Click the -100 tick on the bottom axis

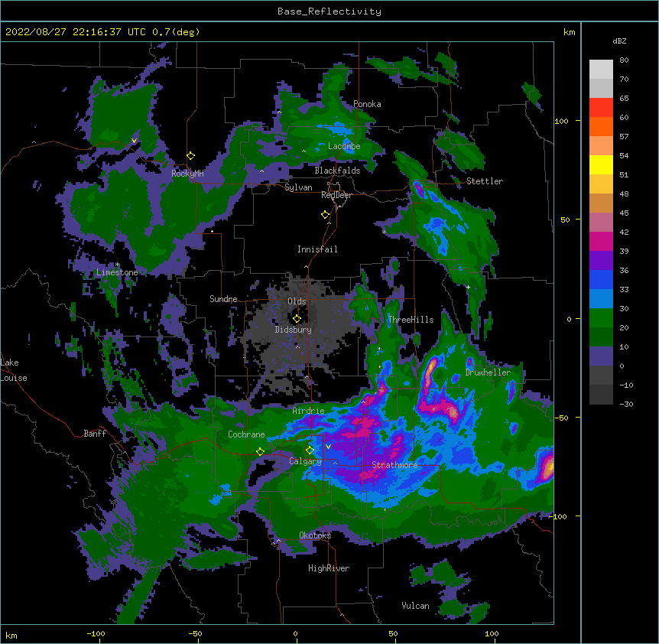coord(96,633)
